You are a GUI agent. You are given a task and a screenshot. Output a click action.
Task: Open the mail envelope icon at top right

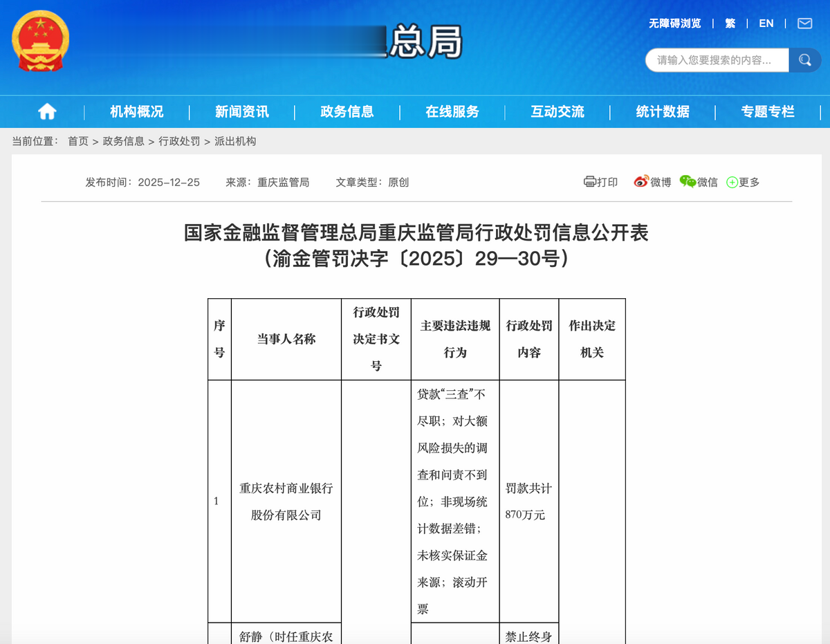(804, 23)
